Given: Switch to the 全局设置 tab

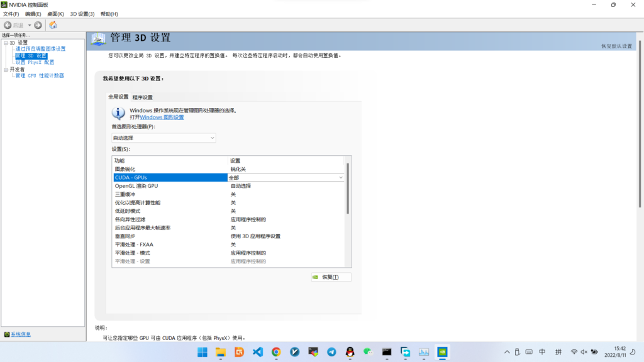Looking at the screenshot, I should pyautogui.click(x=118, y=97).
